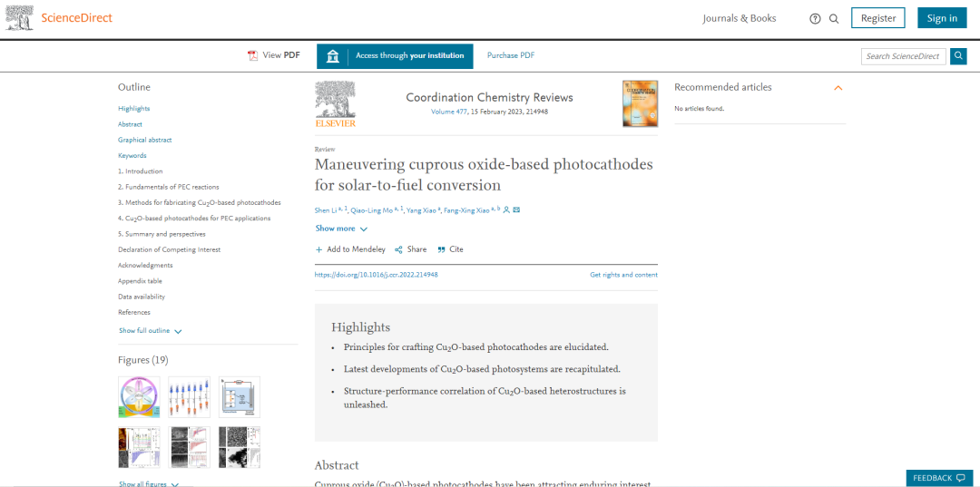Screen dimensions: 980x487
Task: Expand Show full outline
Action: click(151, 331)
